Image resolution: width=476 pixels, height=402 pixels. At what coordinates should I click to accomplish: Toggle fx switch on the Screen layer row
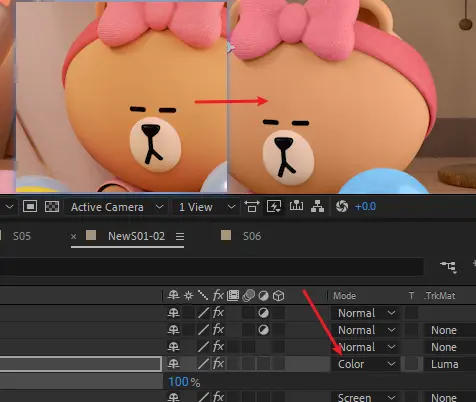[218, 397]
